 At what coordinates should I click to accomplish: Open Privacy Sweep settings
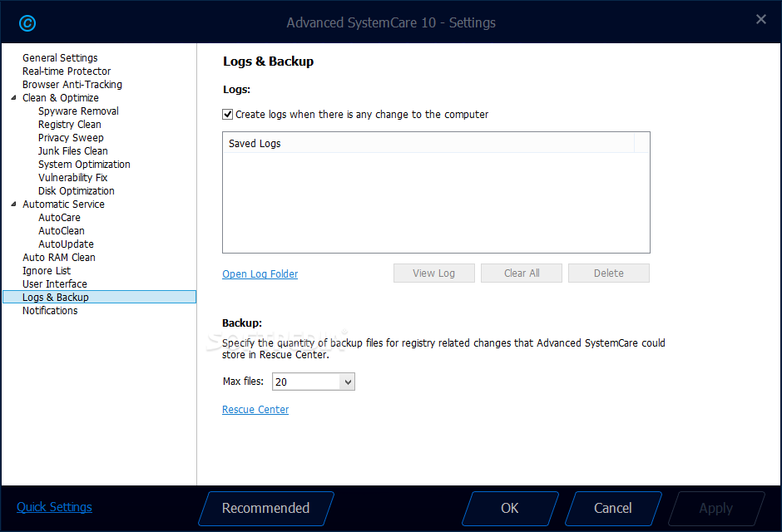click(71, 137)
